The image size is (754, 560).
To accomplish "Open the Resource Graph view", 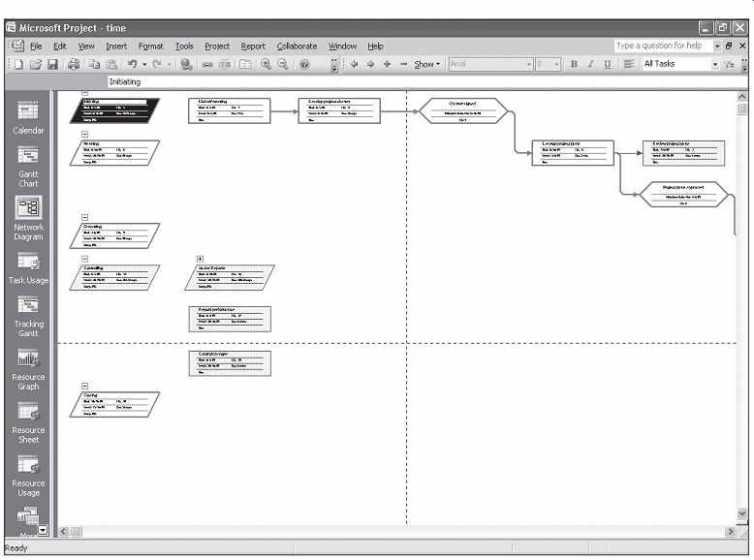I will pyautogui.click(x=28, y=370).
